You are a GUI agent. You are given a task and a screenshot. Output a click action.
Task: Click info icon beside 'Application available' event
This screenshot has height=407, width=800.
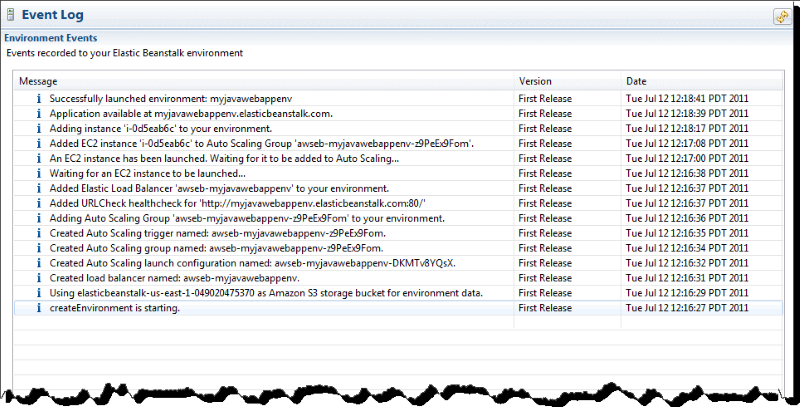click(x=38, y=114)
